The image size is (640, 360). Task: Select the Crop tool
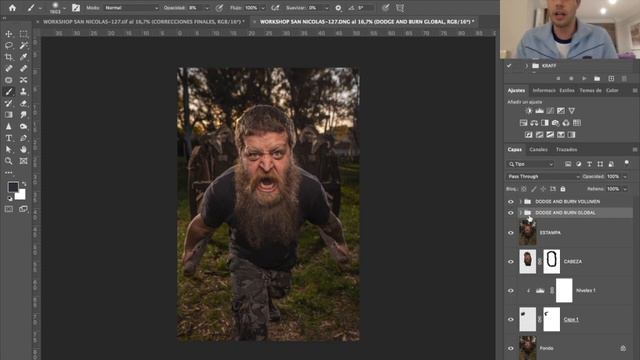tap(9, 57)
